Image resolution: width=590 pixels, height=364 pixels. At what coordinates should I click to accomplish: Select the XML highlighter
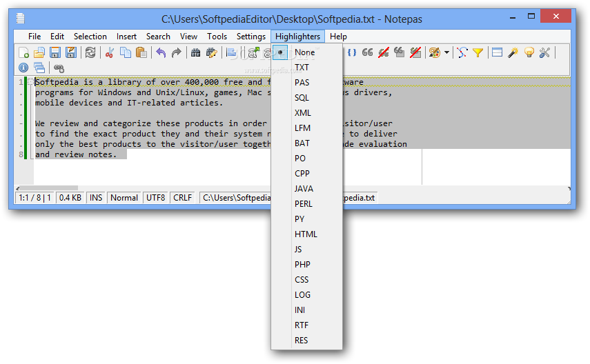pos(306,113)
